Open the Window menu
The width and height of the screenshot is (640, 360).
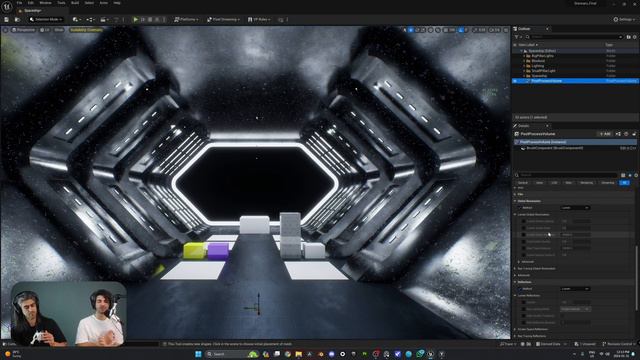click(x=45, y=3)
